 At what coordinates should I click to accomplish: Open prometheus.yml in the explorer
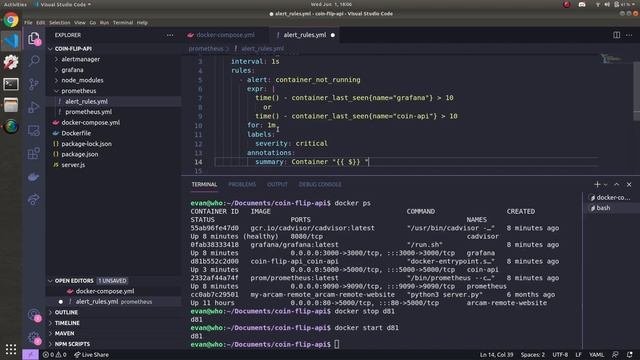[89, 112]
